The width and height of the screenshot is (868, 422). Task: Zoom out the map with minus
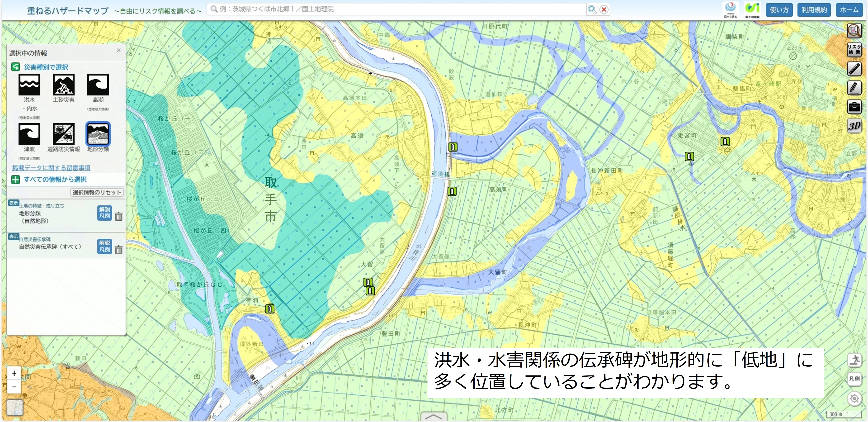(14, 387)
